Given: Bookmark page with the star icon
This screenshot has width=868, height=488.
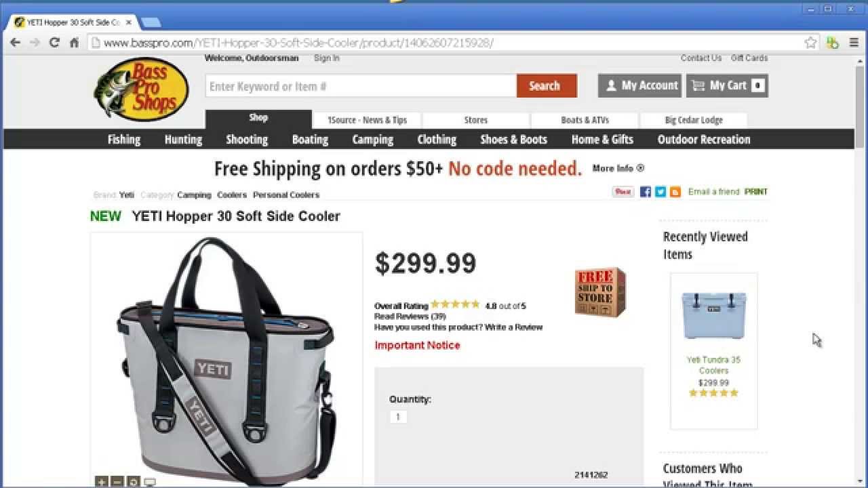Looking at the screenshot, I should coord(810,43).
